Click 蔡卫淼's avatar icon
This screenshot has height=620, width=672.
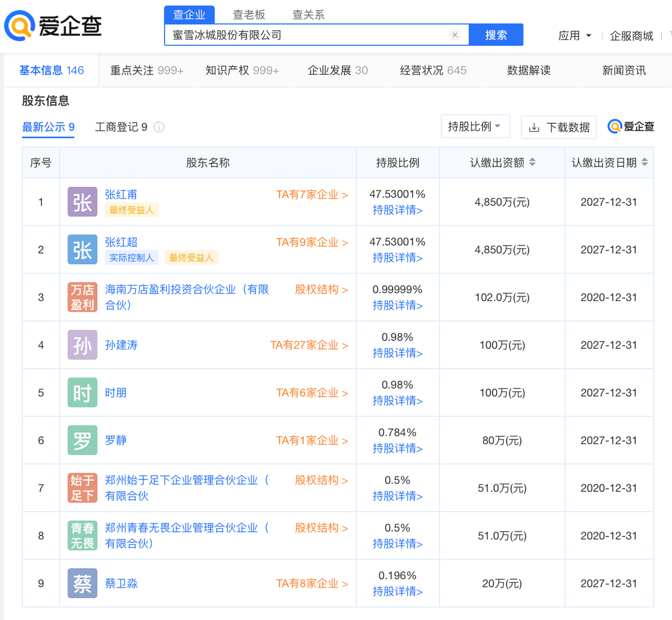click(82, 583)
